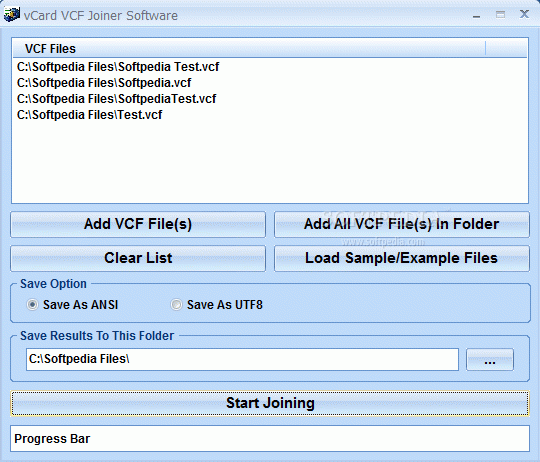The height and width of the screenshot is (462, 540).
Task: Close the vCard VCF Joiner window
Action: click(x=525, y=14)
